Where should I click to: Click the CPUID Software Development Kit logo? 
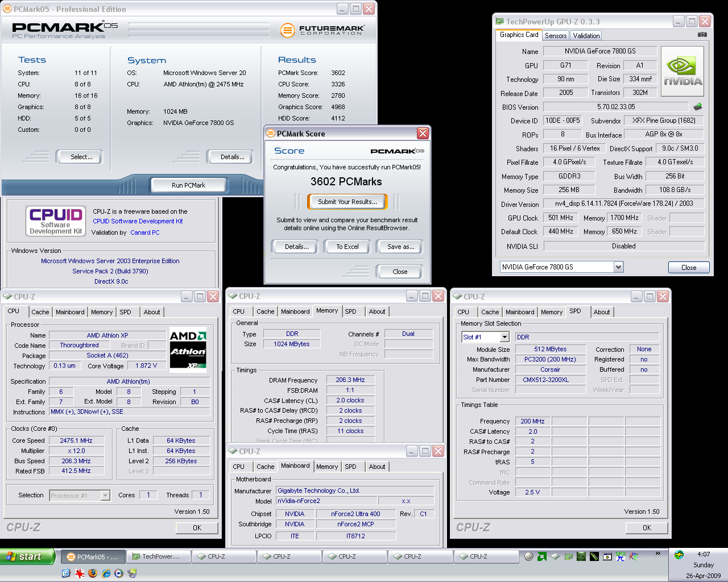pos(56,221)
